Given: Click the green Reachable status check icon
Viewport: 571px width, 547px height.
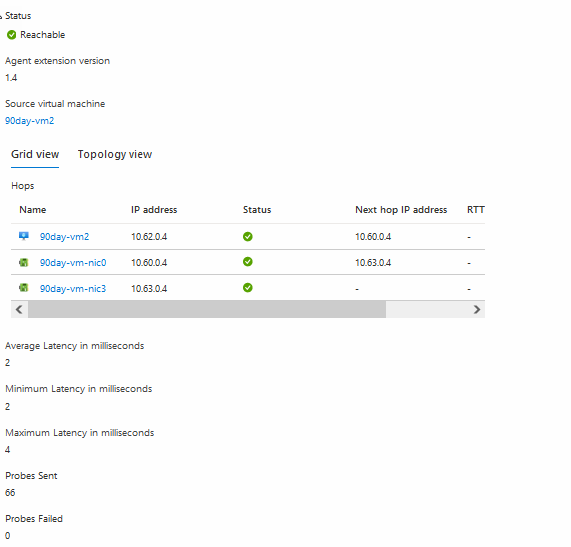Looking at the screenshot, I should click(x=12, y=35).
